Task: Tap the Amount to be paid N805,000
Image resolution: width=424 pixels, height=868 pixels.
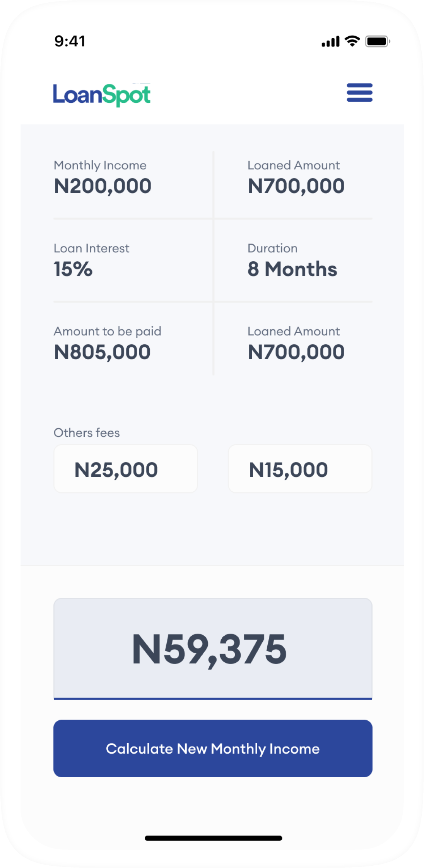Action: 102,352
